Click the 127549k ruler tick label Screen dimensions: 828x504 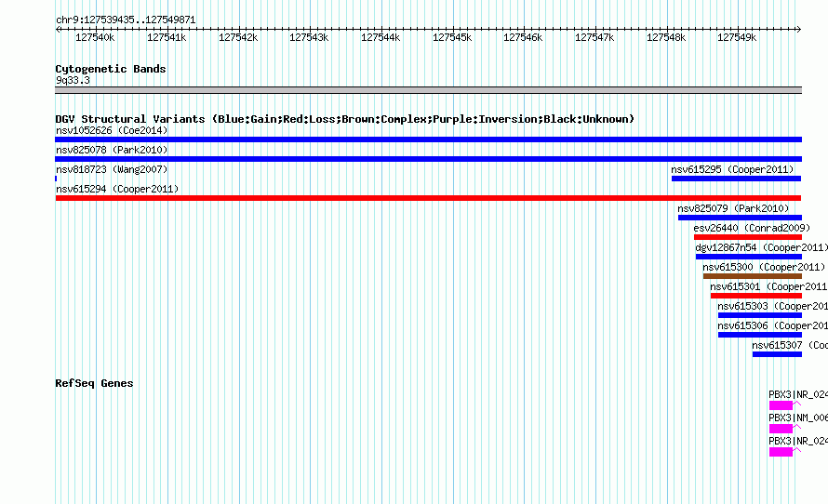coord(737,37)
